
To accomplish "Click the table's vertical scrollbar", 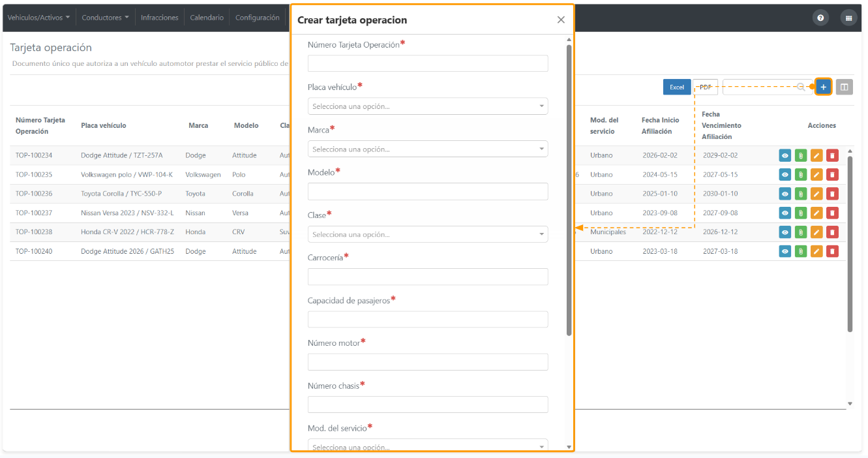I will coord(850,244).
